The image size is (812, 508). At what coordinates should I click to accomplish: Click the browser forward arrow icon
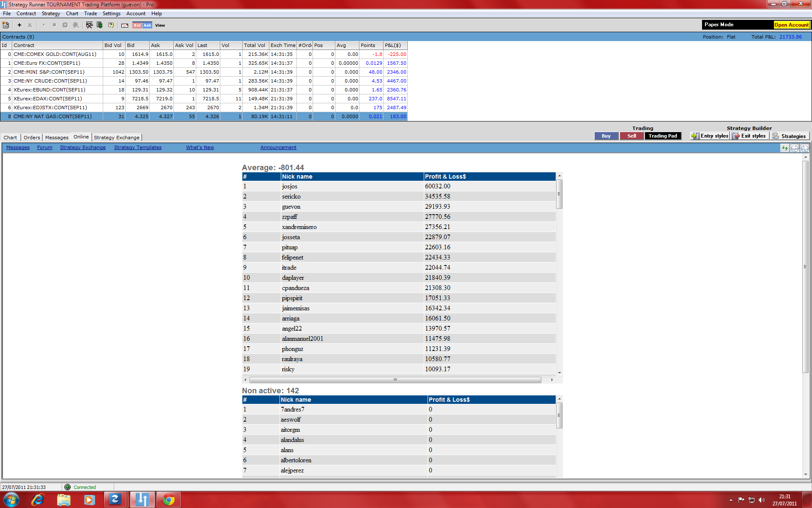point(804,148)
